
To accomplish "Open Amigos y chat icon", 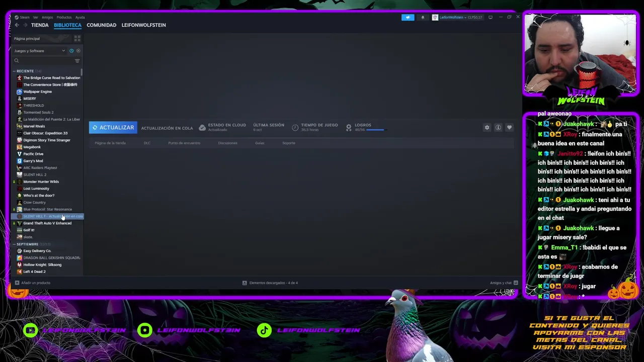I will pyautogui.click(x=516, y=283).
